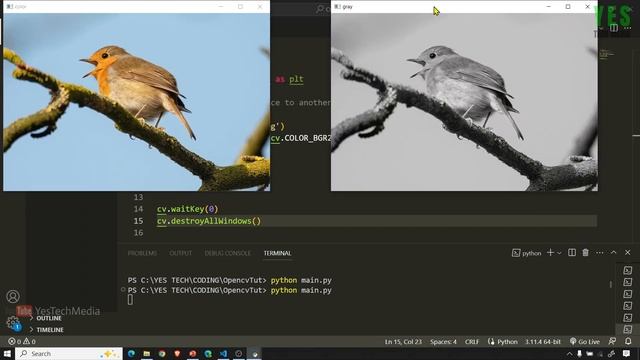The width and height of the screenshot is (640, 360).
Task: Close the terminal panel
Action: 628,253
